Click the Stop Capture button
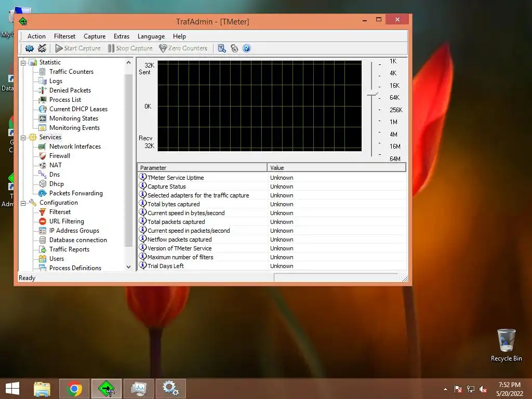The width and height of the screenshot is (532, 399). point(130,48)
